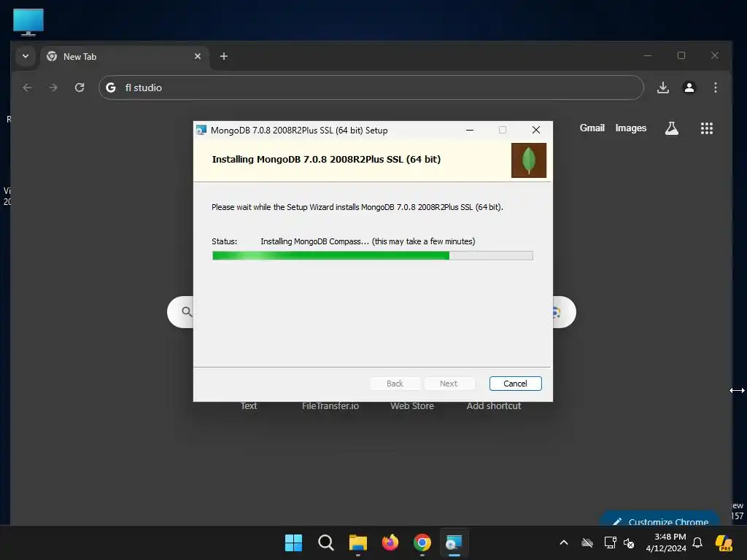Click the Copilot preview icon in taskbar
The width and height of the screenshot is (747, 560).
(x=724, y=542)
